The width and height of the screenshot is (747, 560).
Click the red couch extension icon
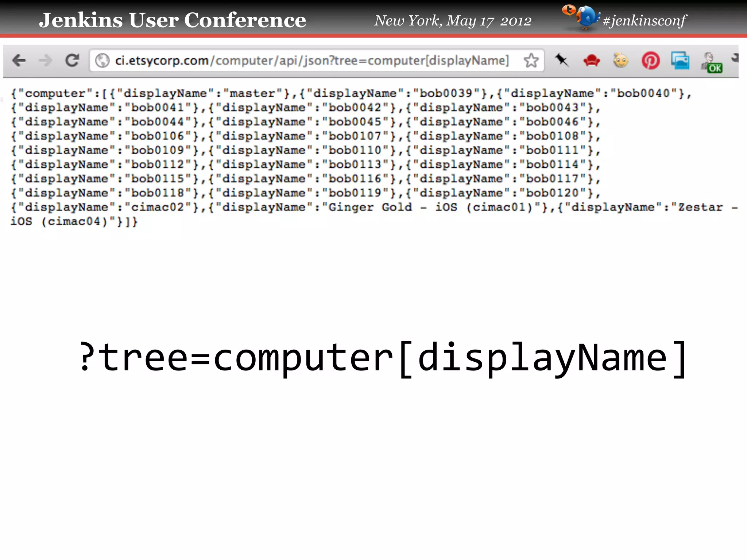[591, 61]
